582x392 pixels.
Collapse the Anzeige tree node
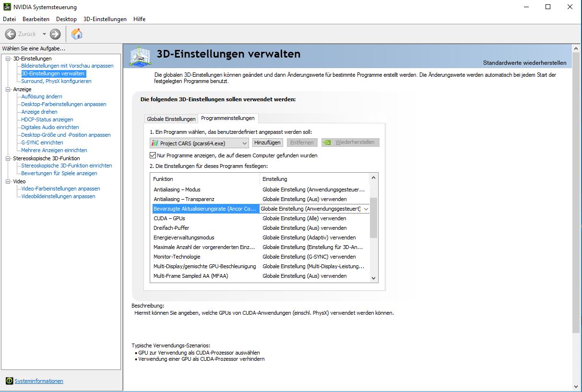pyautogui.click(x=8, y=89)
